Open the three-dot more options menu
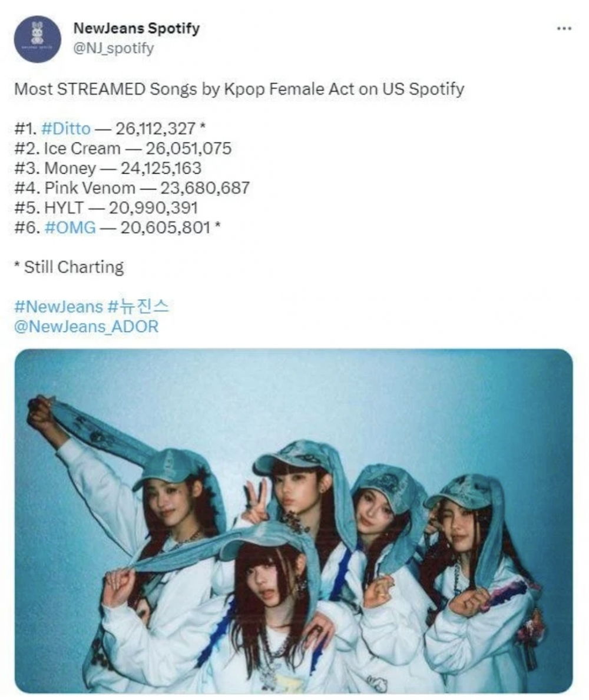Screen dimensions: 589x700 [564, 29]
